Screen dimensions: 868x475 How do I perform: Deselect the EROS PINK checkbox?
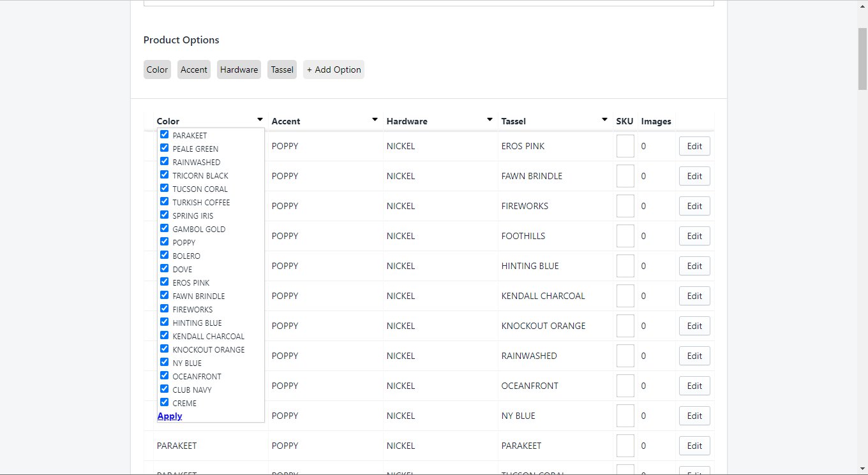tap(165, 282)
